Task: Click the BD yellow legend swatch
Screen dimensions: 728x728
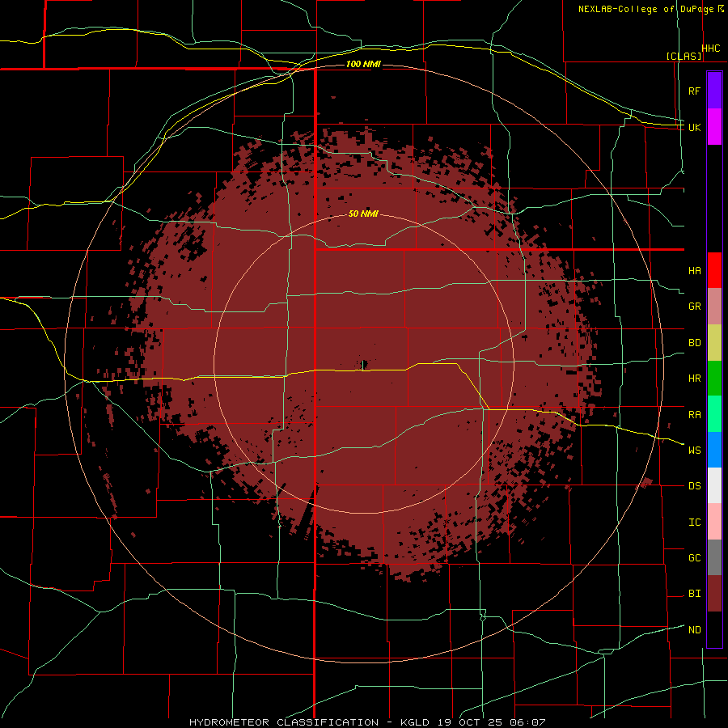Action: tap(714, 343)
